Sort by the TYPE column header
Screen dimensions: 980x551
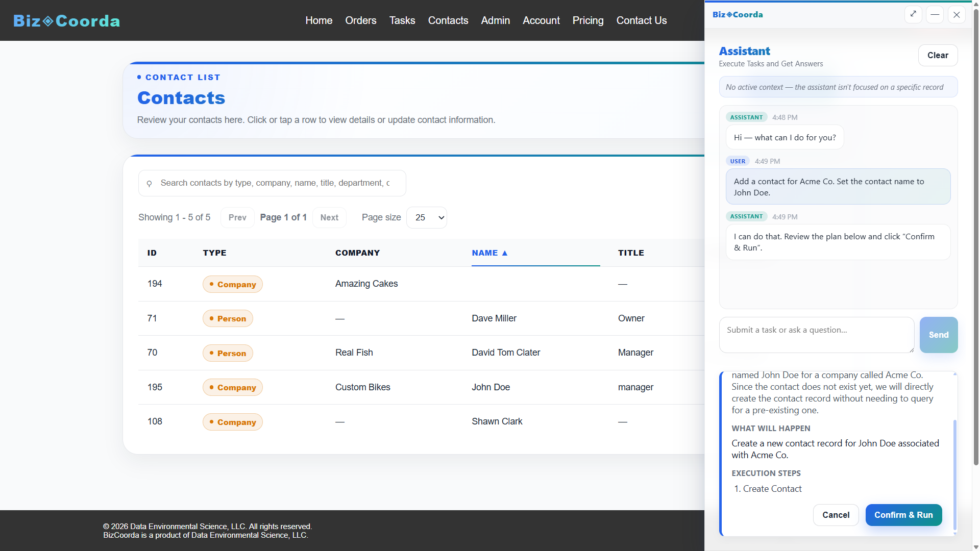click(214, 253)
